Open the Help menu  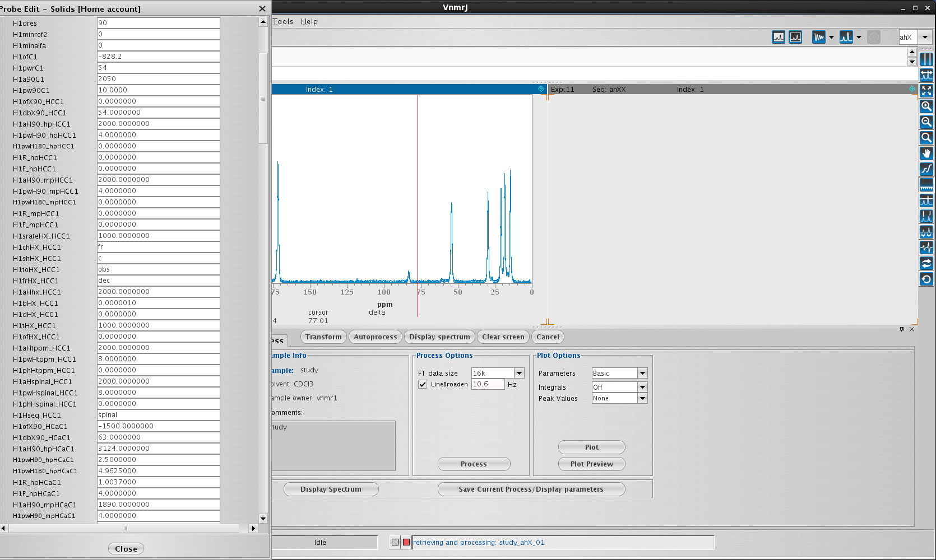click(309, 22)
